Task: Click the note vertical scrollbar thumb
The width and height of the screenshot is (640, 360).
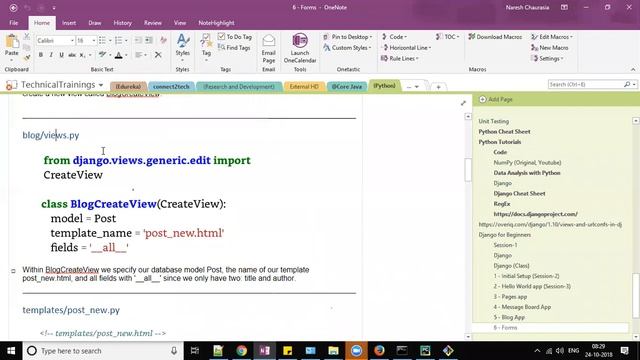Action: [468, 170]
